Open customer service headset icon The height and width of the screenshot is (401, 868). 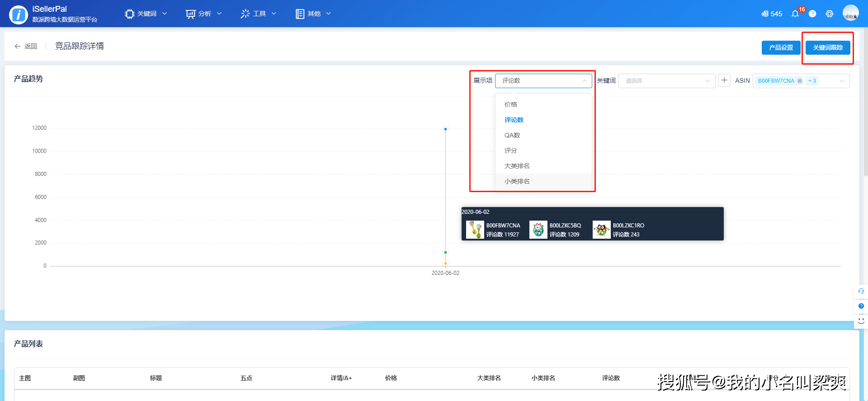point(861,291)
